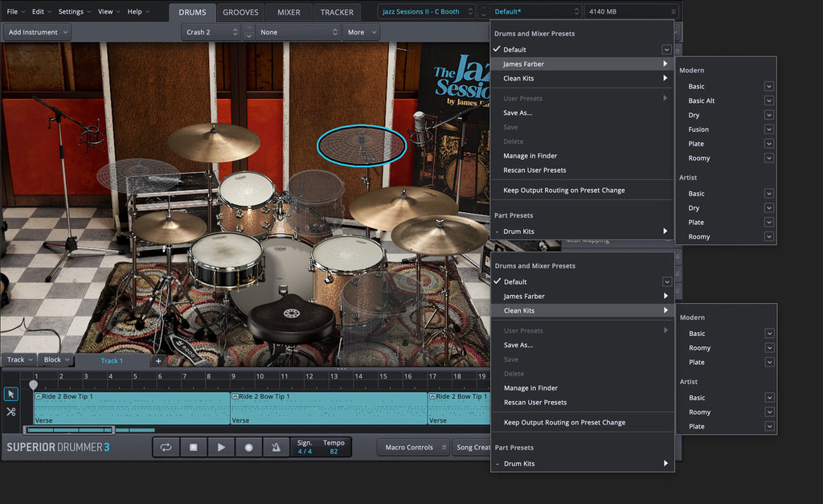This screenshot has height=504, width=823.
Task: Switch to the TRACKER tab
Action: click(x=337, y=12)
